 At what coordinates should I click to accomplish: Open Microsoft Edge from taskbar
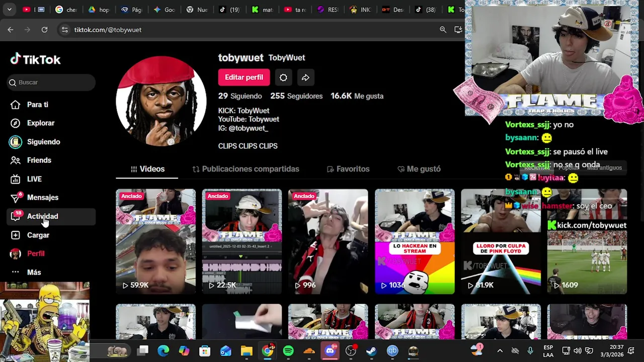click(x=164, y=350)
